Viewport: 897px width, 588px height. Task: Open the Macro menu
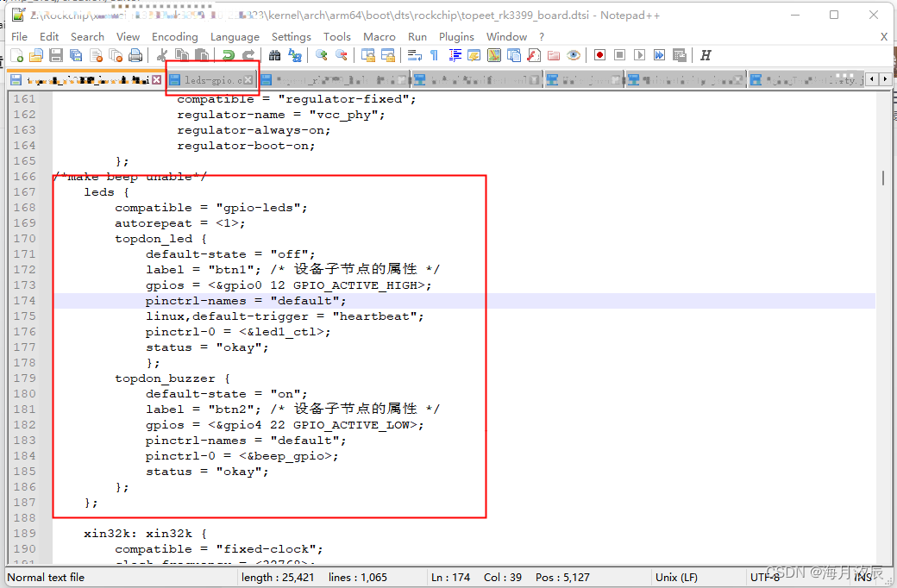pos(378,36)
